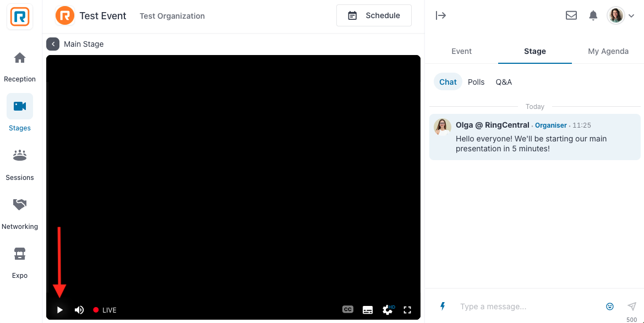
Task: Select the Polls sub-tab
Action: [476, 82]
